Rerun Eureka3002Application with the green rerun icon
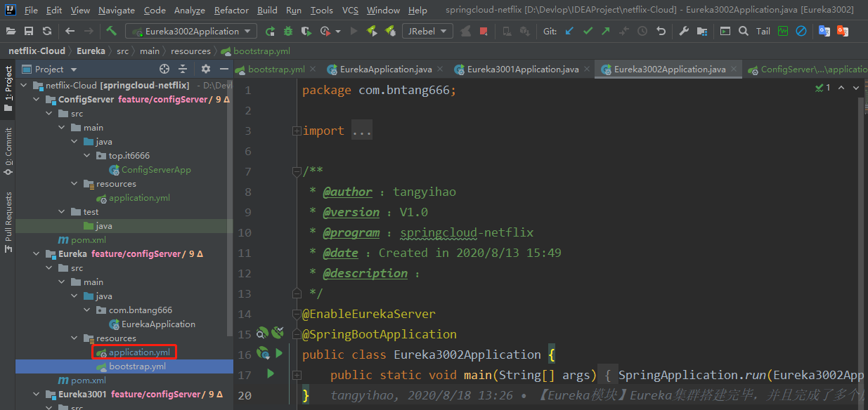 [x=271, y=31]
